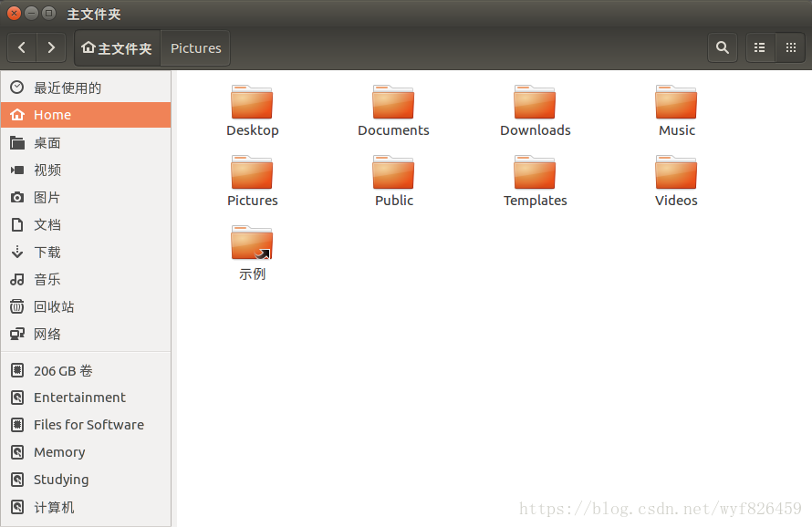The width and height of the screenshot is (812, 527).
Task: Open the Studying volume
Action: (x=86, y=480)
